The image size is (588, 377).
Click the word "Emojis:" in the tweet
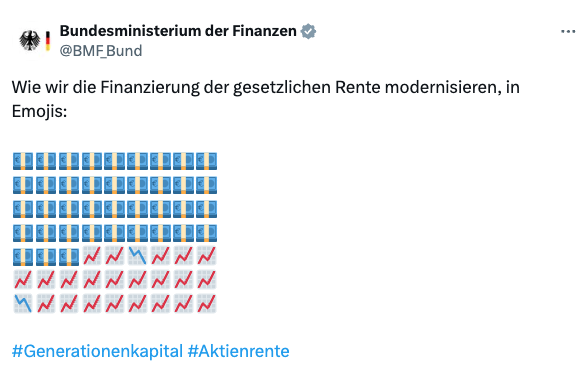click(x=39, y=111)
